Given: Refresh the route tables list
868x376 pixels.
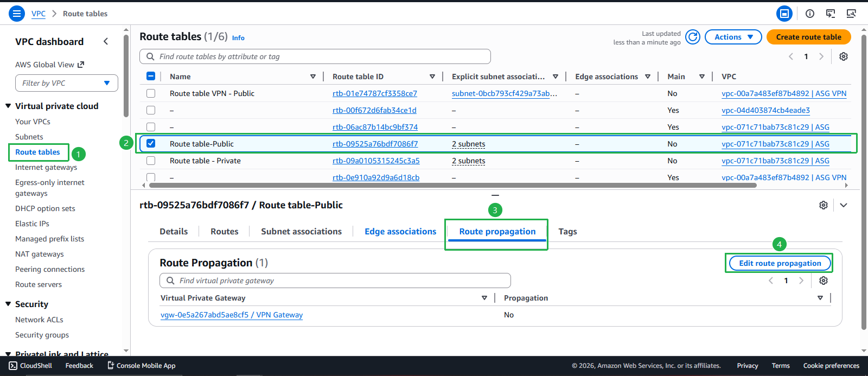Looking at the screenshot, I should [693, 37].
